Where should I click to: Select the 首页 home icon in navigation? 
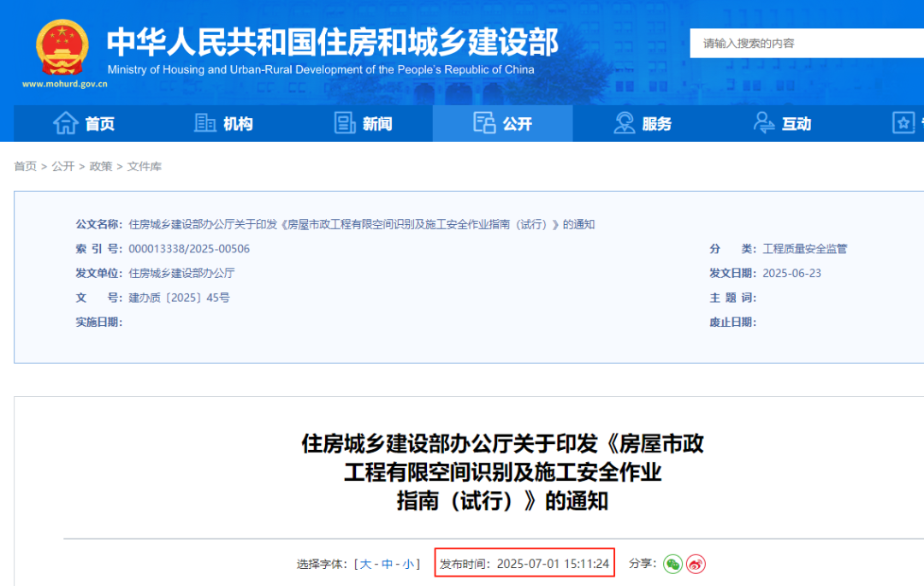[x=64, y=122]
